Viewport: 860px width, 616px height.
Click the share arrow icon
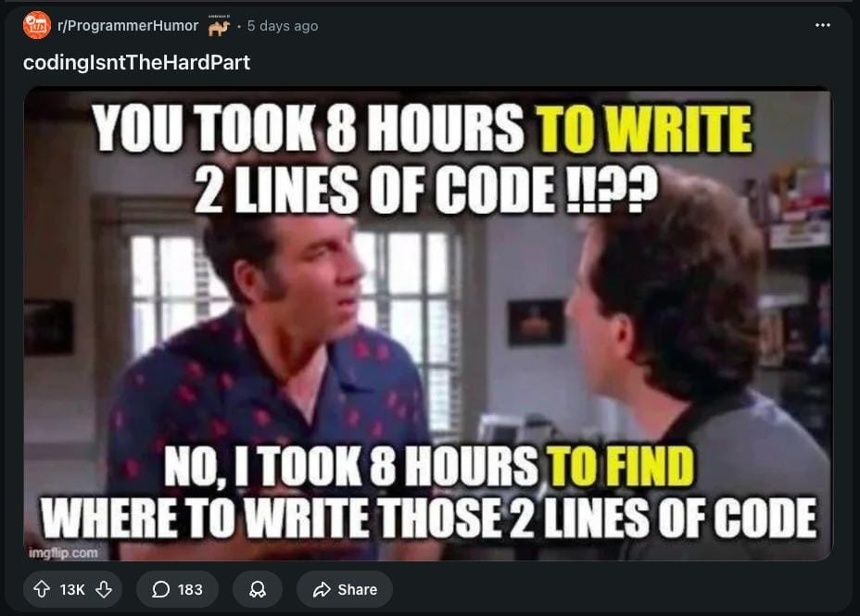tap(322, 589)
